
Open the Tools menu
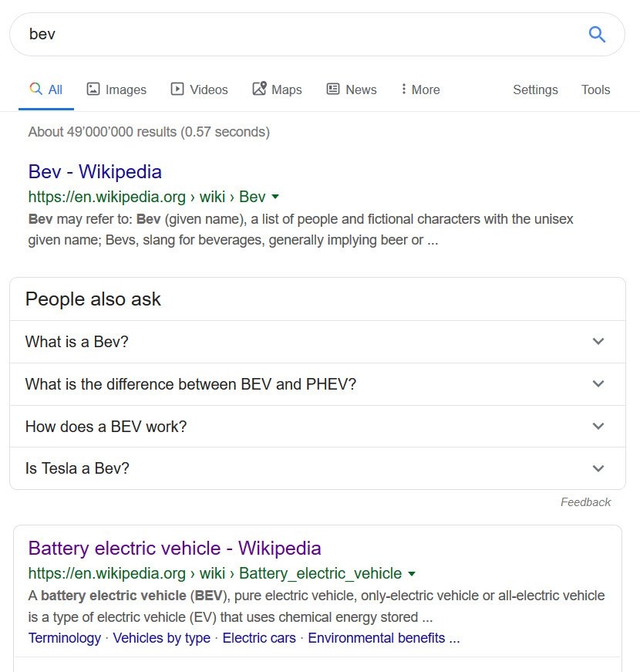tap(595, 89)
